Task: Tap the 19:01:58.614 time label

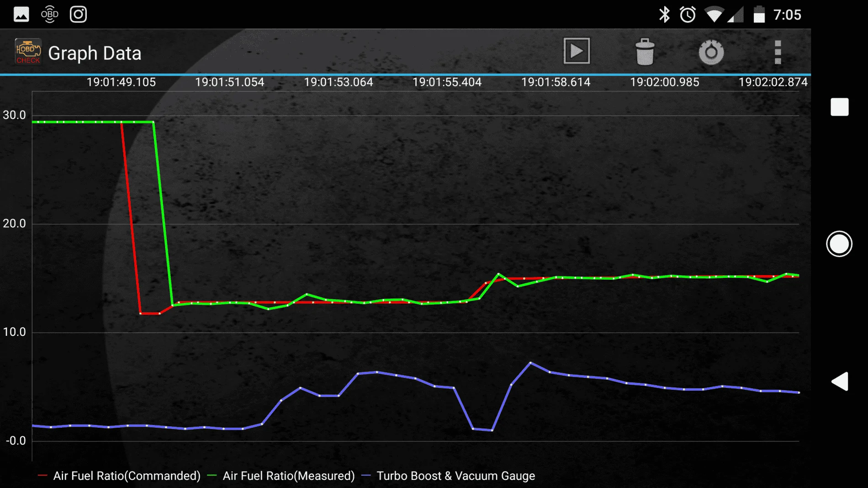Action: pos(556,82)
